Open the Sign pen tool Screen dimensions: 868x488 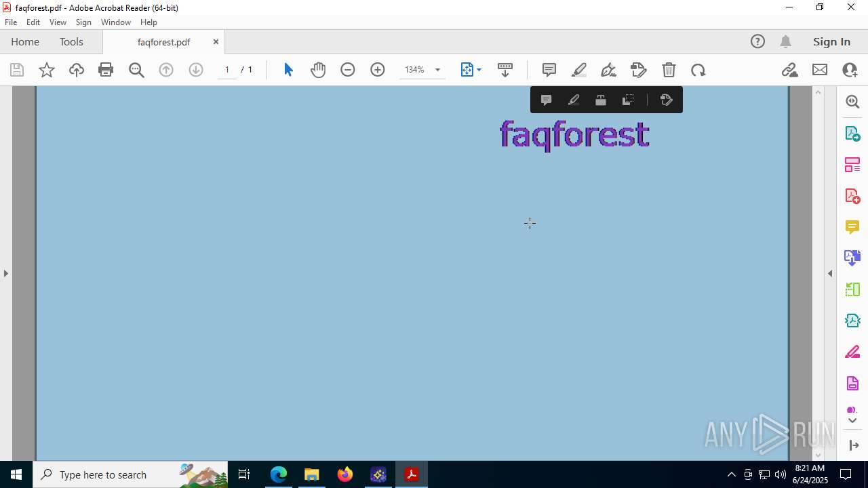pos(609,70)
